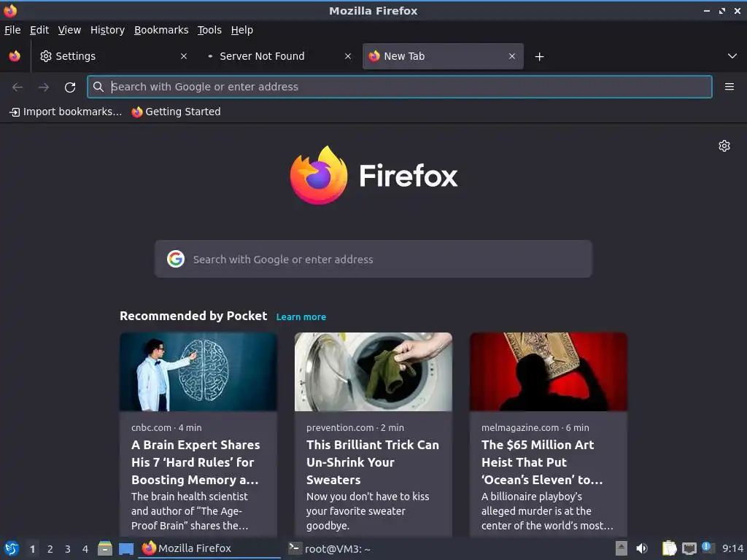Open the Pocket Learn more link

click(x=301, y=317)
